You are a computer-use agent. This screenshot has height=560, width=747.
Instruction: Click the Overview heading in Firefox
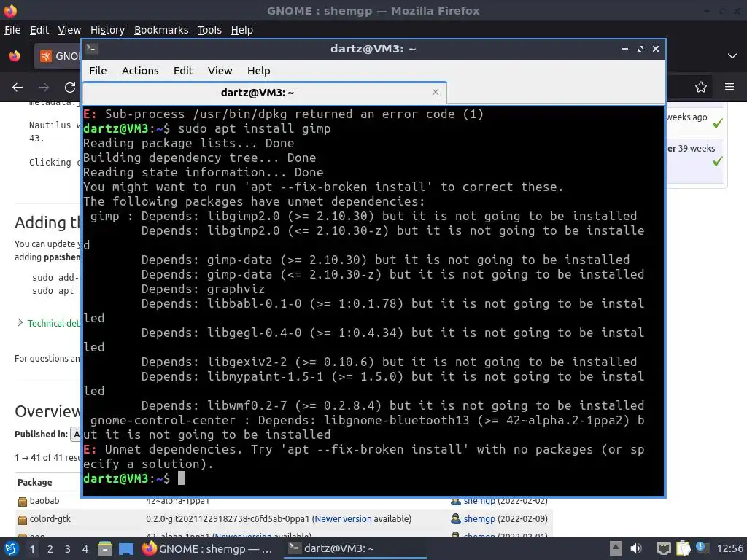pos(47,411)
